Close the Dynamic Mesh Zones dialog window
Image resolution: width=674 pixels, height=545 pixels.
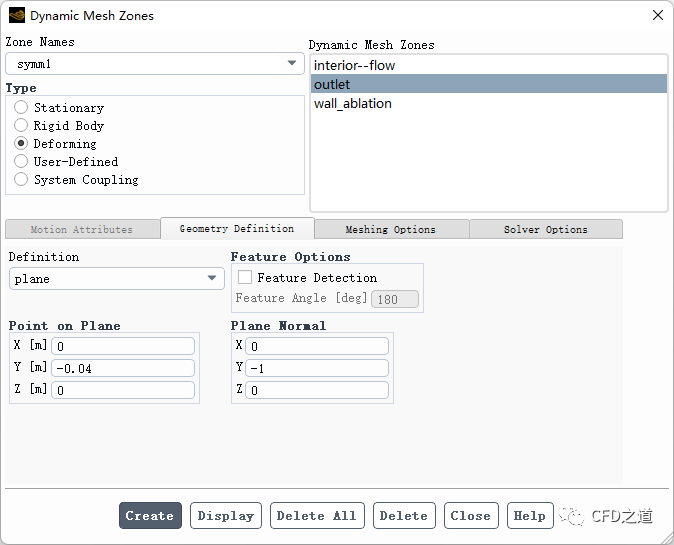click(657, 15)
